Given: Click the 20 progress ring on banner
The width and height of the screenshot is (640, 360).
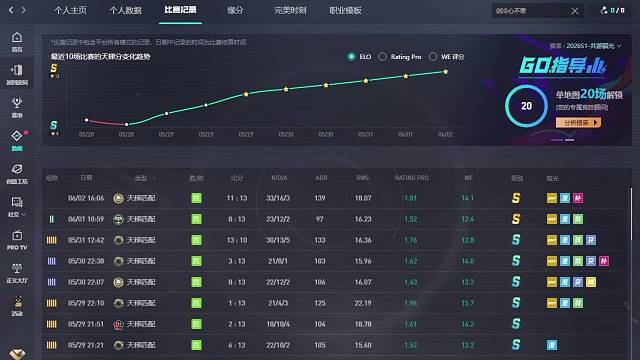Looking at the screenshot, I should tap(527, 106).
